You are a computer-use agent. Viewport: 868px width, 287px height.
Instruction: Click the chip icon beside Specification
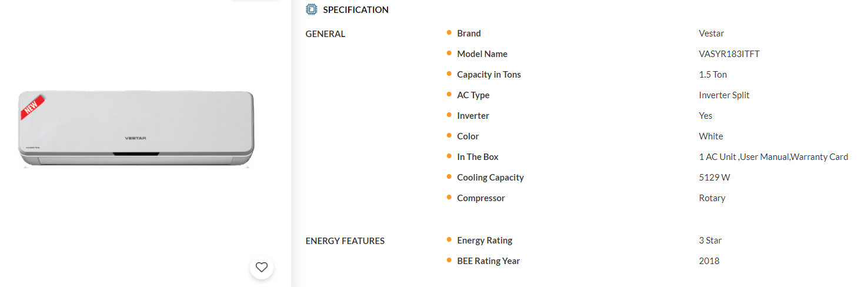[311, 9]
